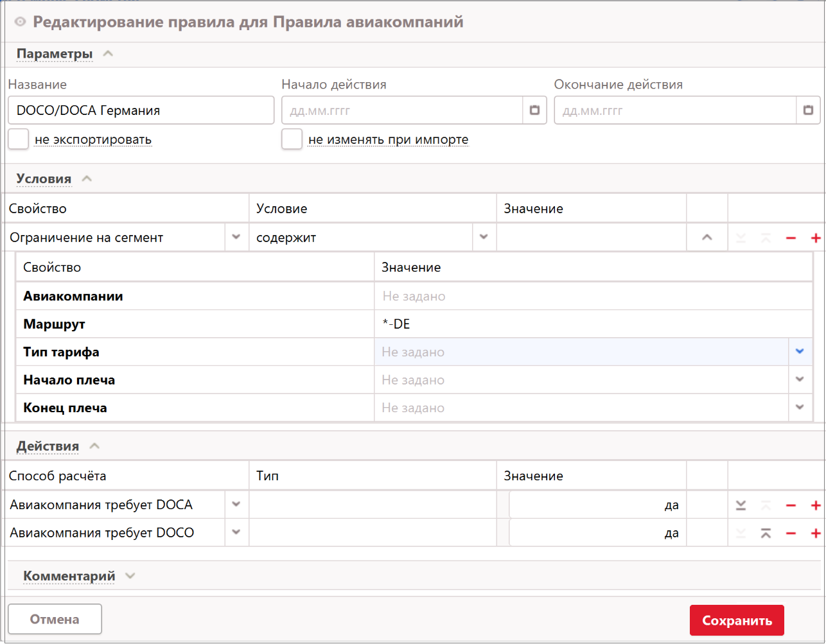Open calendar picker for Начало действия
826x644 pixels.
pyautogui.click(x=534, y=110)
